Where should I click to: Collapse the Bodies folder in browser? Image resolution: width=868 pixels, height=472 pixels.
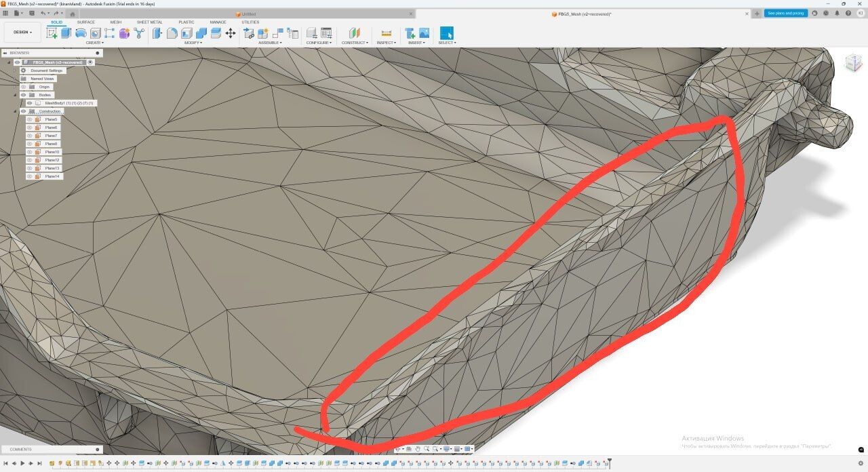(15, 95)
